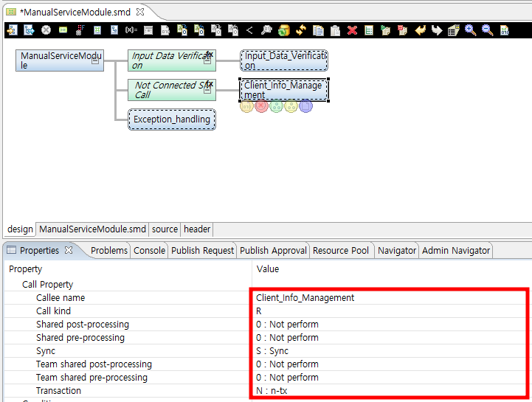Click the refresh sync arrows toolbar icon
The image size is (532, 402).
[x=301, y=30]
